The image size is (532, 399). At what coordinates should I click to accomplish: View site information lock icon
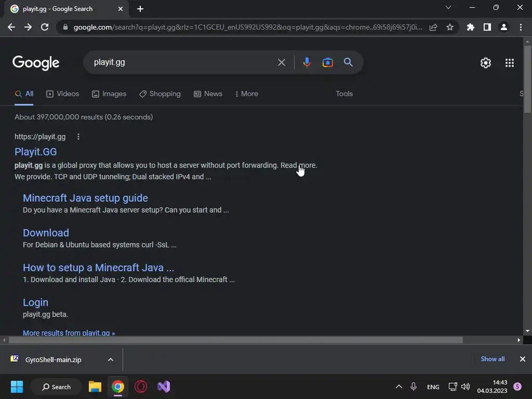(x=65, y=27)
